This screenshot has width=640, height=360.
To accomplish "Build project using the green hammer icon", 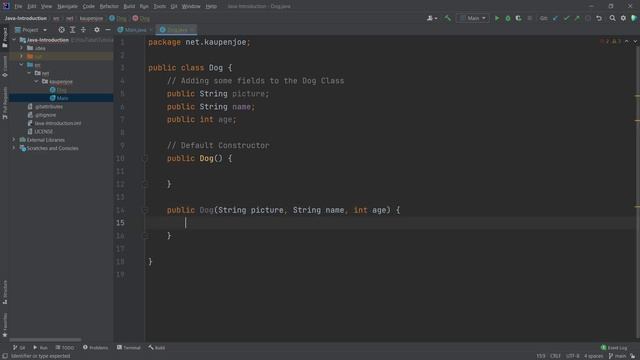I will (x=448, y=18).
